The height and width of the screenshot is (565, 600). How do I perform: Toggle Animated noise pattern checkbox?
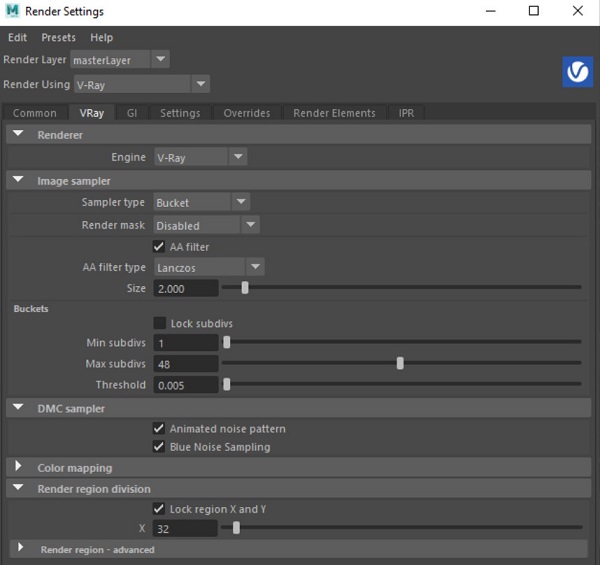pyautogui.click(x=159, y=428)
